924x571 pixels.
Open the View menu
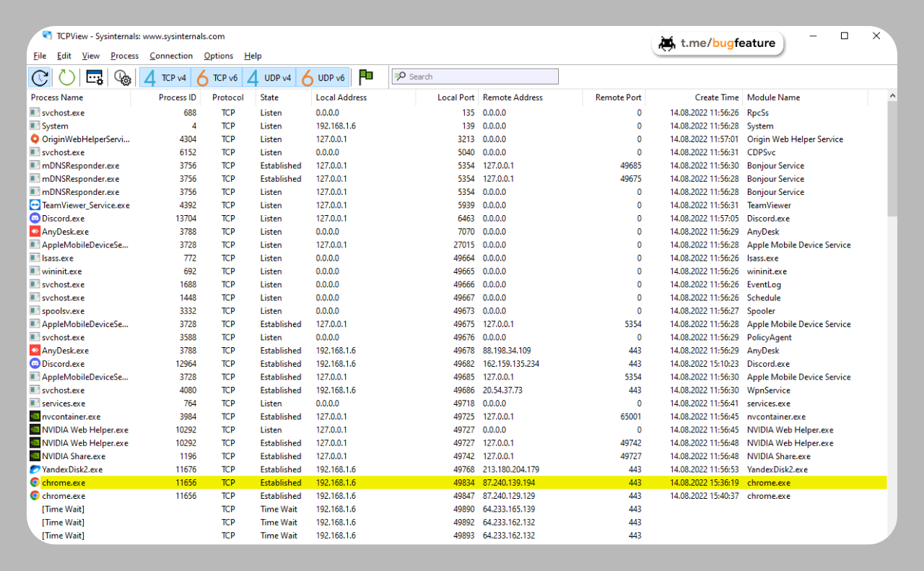[x=91, y=56]
